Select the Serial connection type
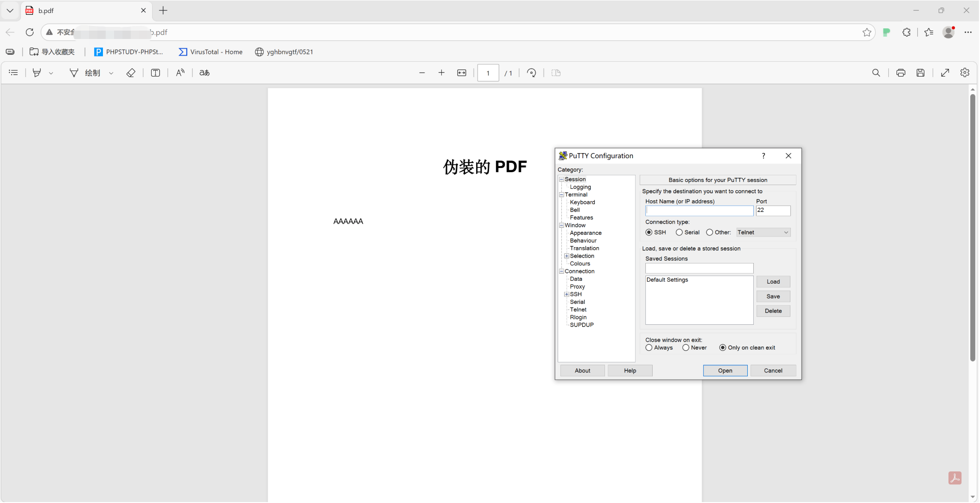980x503 pixels. click(x=679, y=232)
